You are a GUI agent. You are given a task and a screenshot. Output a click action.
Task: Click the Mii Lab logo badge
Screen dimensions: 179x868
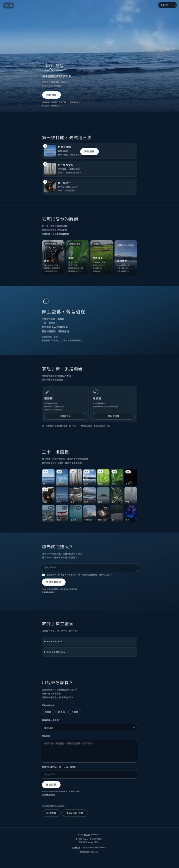click(x=8, y=5)
